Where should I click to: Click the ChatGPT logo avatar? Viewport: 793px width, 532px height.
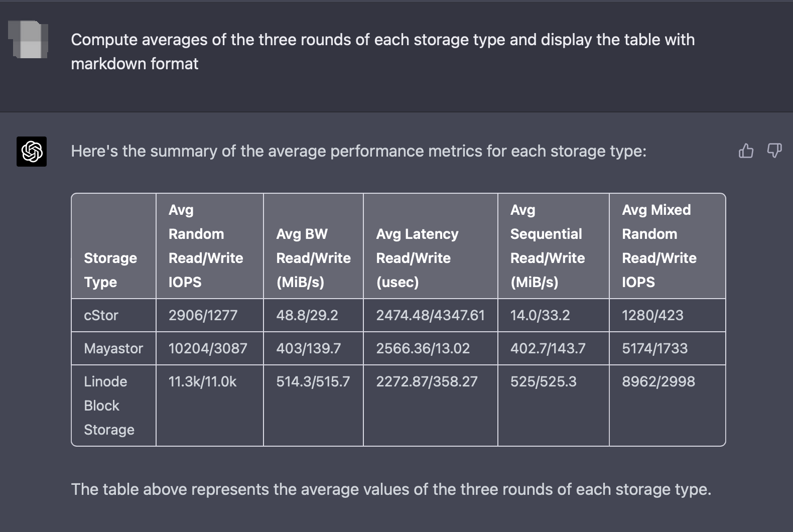coord(32,151)
